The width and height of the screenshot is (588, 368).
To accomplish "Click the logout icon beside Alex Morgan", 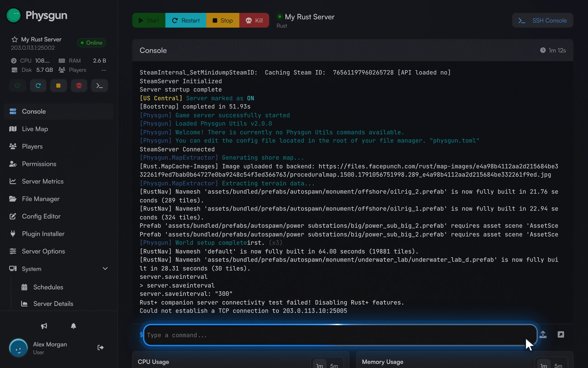I will (x=100, y=348).
